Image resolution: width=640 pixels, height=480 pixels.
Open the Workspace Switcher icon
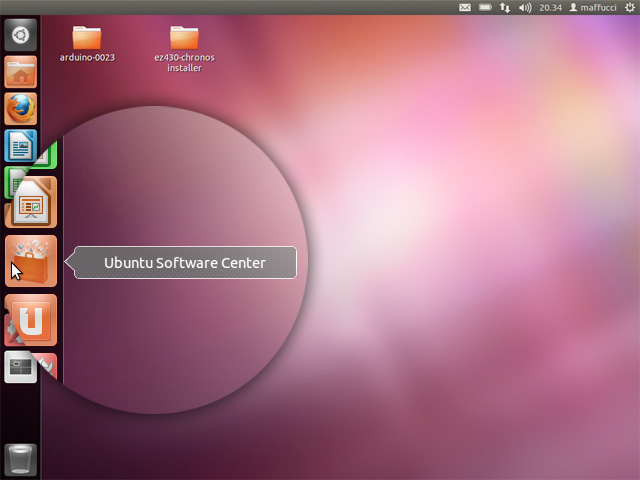point(21,368)
